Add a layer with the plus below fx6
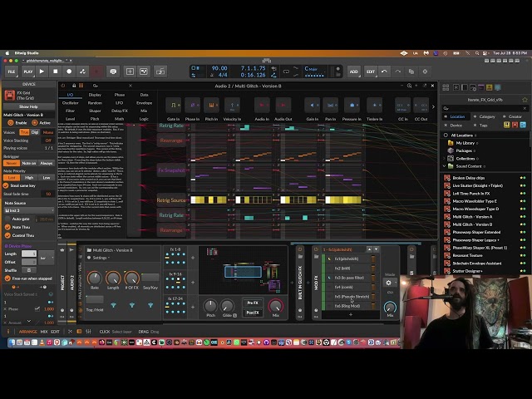This screenshot has height=399, width=532. 351,314
